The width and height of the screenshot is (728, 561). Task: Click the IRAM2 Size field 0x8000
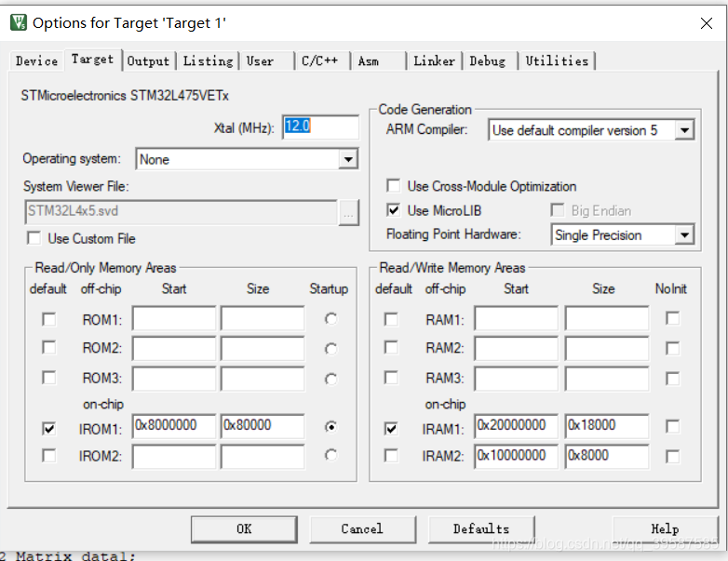[606, 457]
